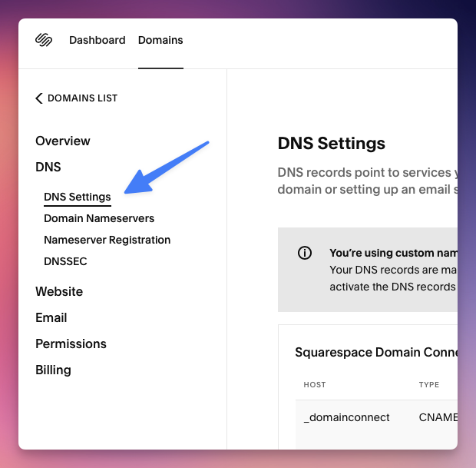The image size is (476, 468).
Task: Open the DNSSEC page
Action: 65,261
